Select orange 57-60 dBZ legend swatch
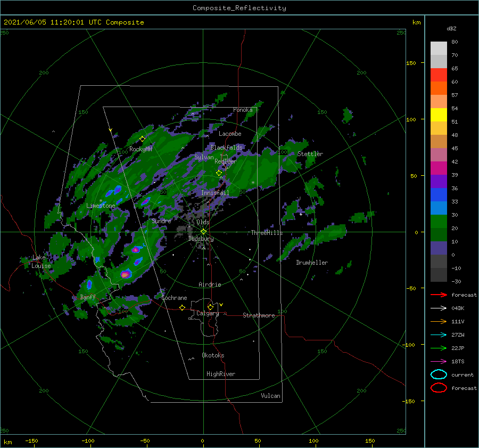The width and height of the screenshot is (479, 448). point(439,88)
